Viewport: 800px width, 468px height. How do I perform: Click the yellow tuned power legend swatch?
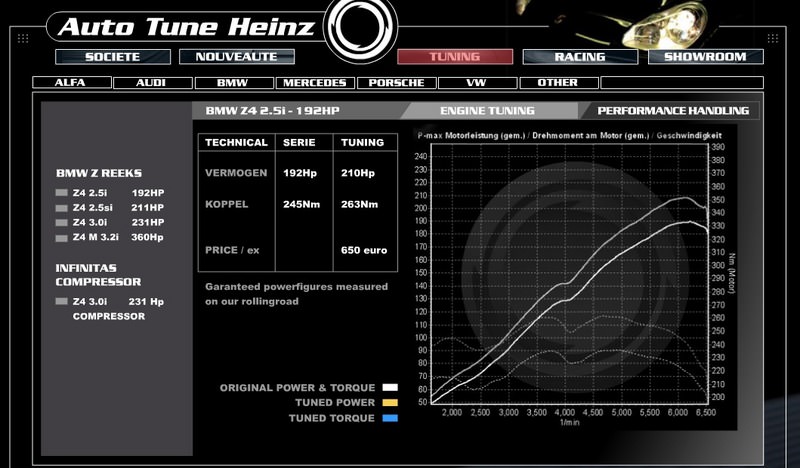[390, 403]
